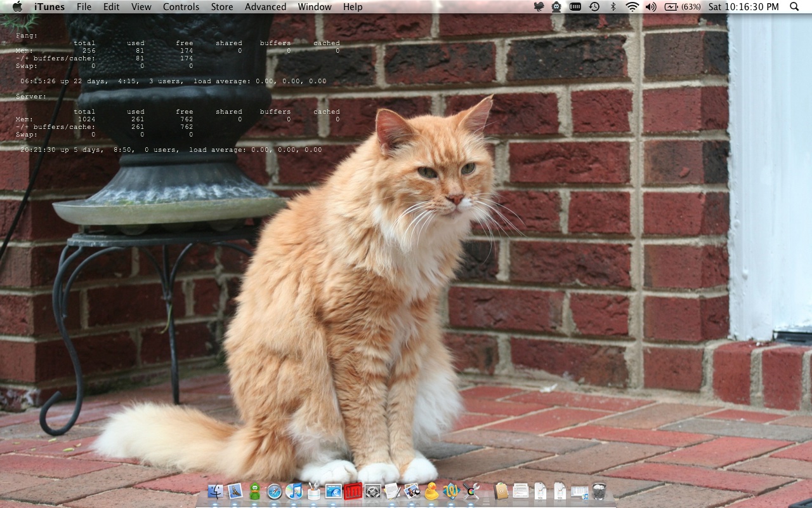Open Spotlight search magnifying glass
Screen dimensions: 812x508
pos(794,6)
